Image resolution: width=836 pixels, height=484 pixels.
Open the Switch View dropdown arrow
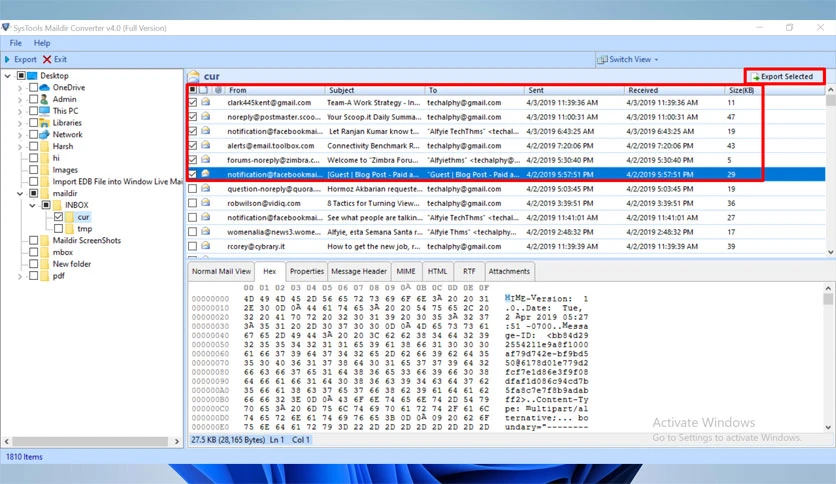[x=656, y=60]
